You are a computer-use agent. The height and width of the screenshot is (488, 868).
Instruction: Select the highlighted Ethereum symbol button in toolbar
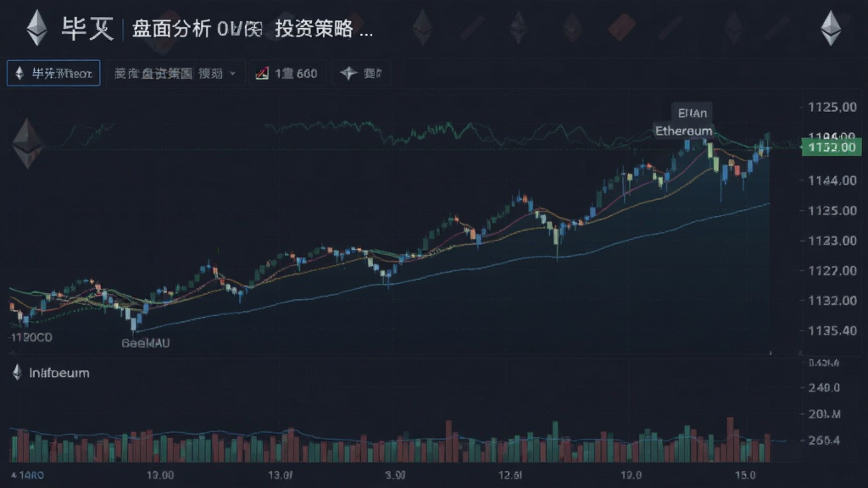coord(53,73)
